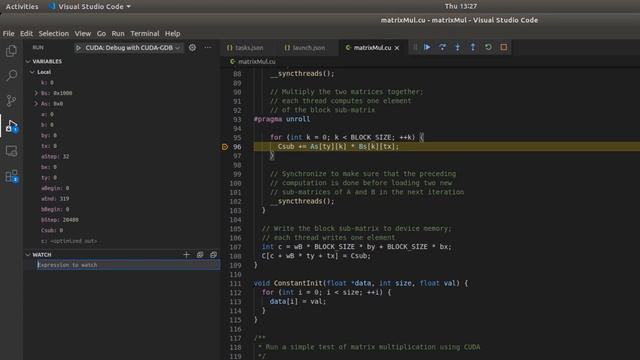Open the Selection menu
The width and height of the screenshot is (640, 360).
(x=53, y=33)
